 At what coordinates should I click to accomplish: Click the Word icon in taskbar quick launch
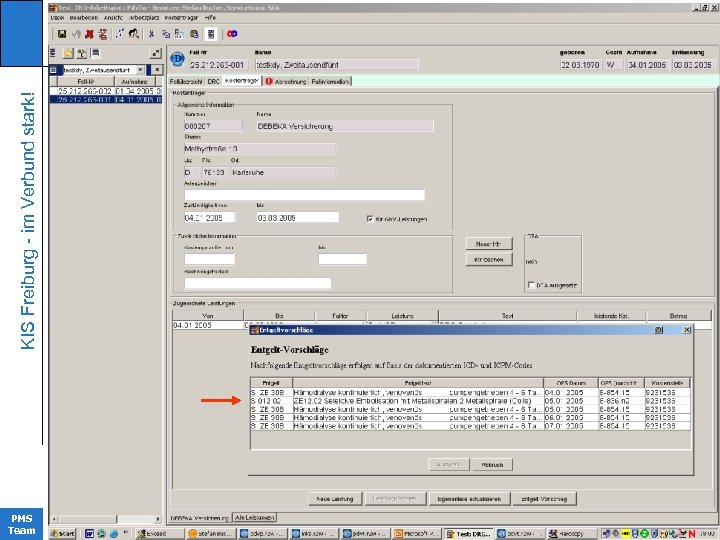tap(89, 534)
